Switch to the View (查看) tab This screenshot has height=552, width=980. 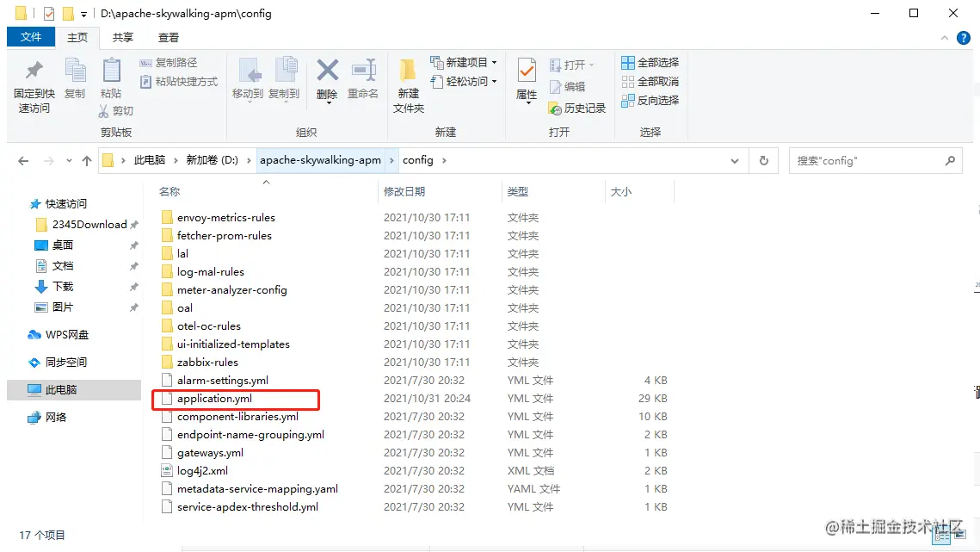[168, 38]
